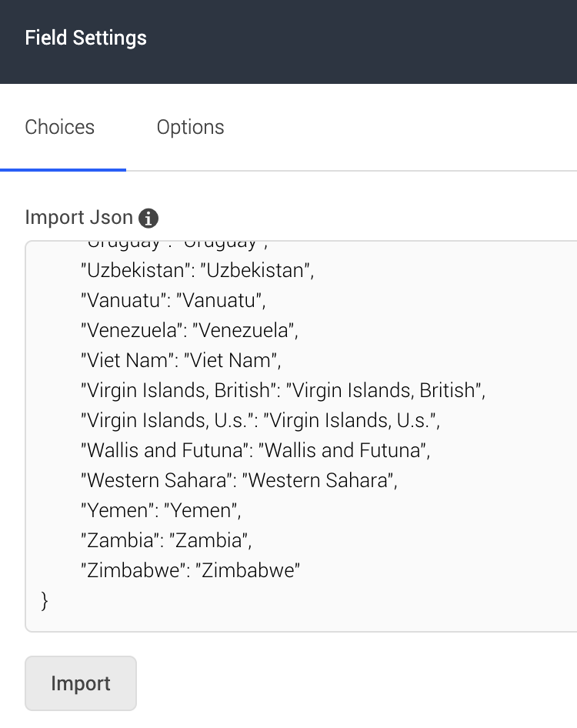The height and width of the screenshot is (728, 577).
Task: Click the info icon next to Import Json
Action: (147, 218)
